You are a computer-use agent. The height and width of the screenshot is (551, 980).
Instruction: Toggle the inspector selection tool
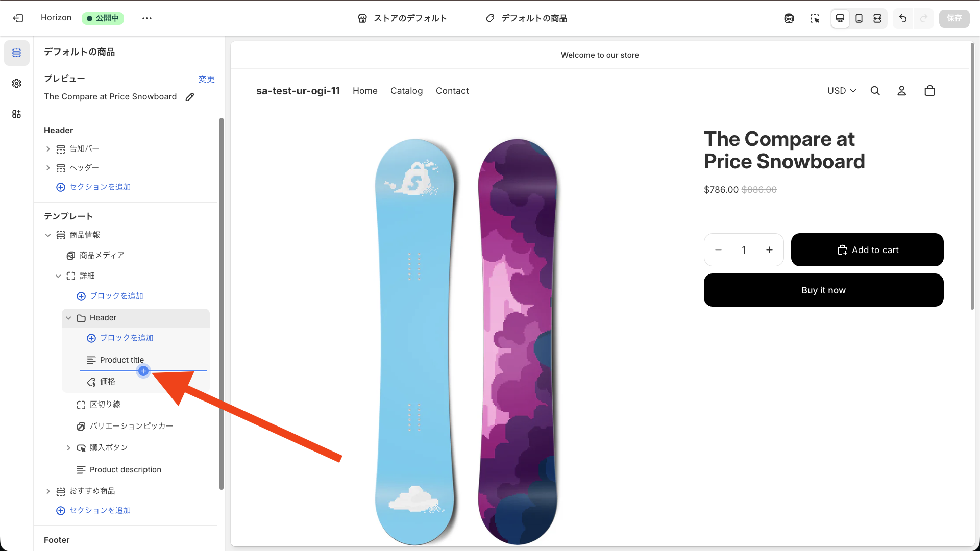point(815,18)
